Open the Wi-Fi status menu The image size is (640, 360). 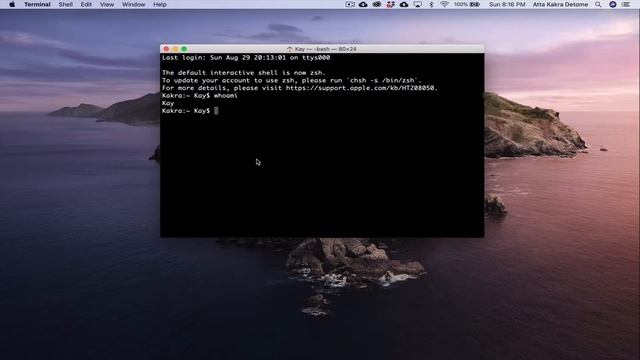(x=444, y=4)
